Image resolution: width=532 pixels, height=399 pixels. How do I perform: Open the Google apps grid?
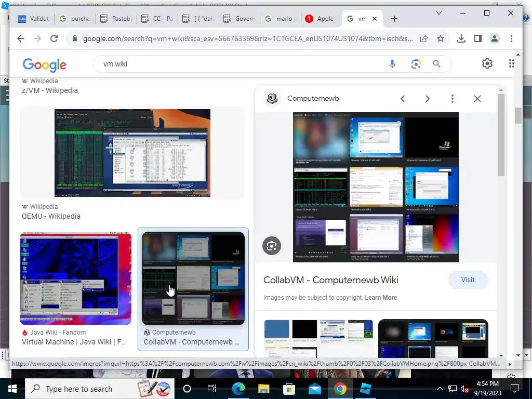511,63
